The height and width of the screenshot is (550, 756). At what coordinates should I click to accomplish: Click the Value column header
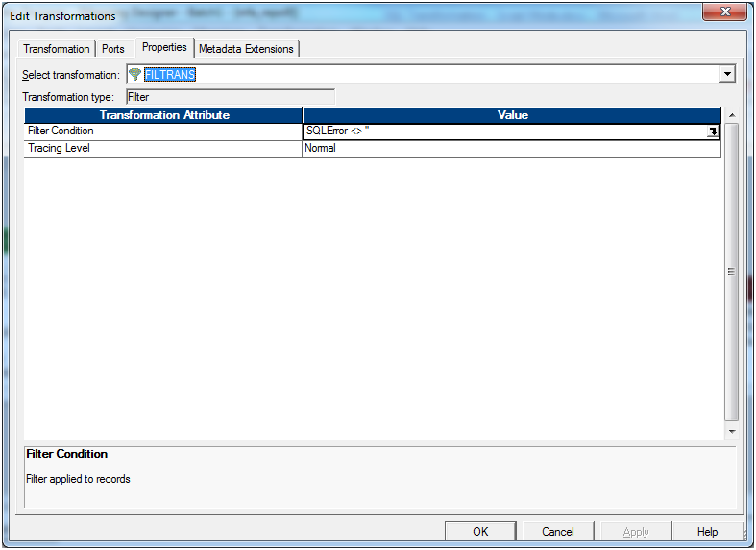(x=512, y=115)
